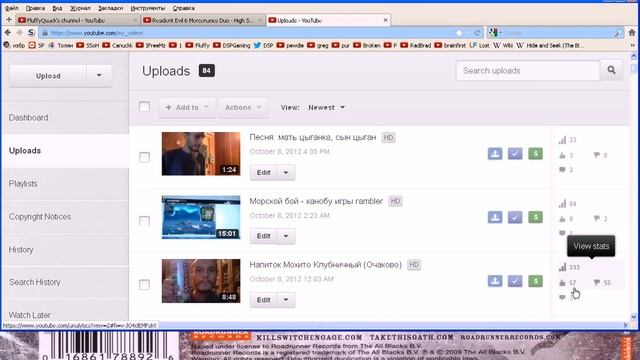The width and height of the screenshot is (640, 360).
Task: Tick the select-all checkbox in uploads toolbar
Action: [144, 107]
